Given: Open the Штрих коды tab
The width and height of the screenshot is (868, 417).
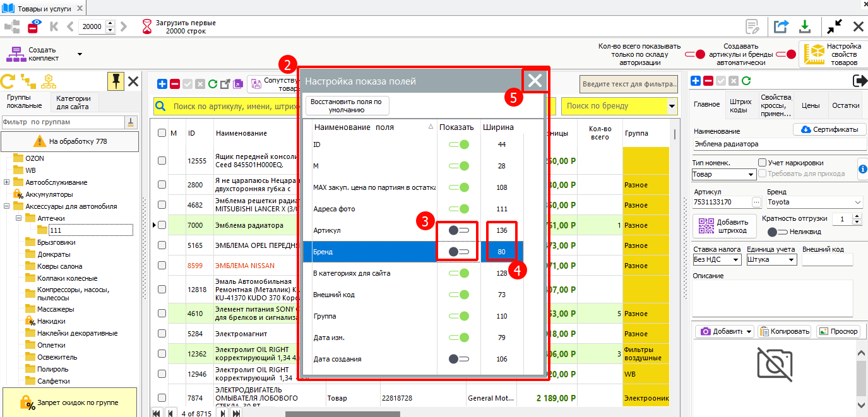Looking at the screenshot, I should 740,105.
